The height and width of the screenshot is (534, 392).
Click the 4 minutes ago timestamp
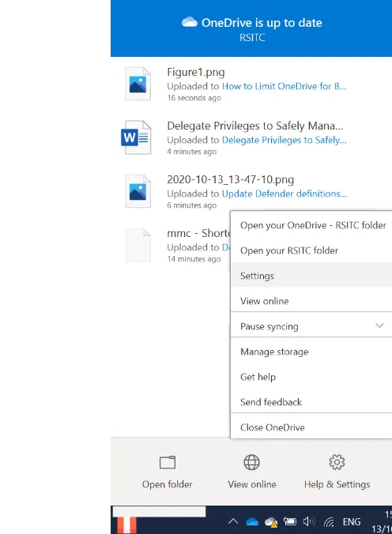[x=191, y=152]
